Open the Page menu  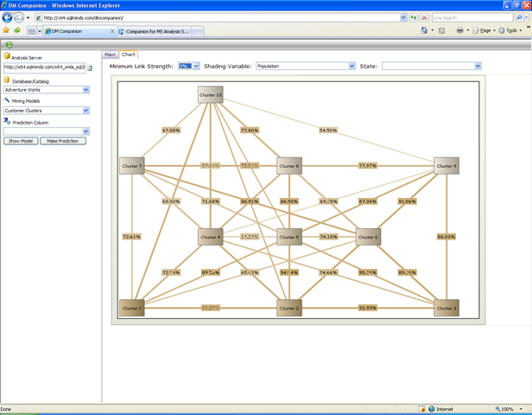coord(484,30)
